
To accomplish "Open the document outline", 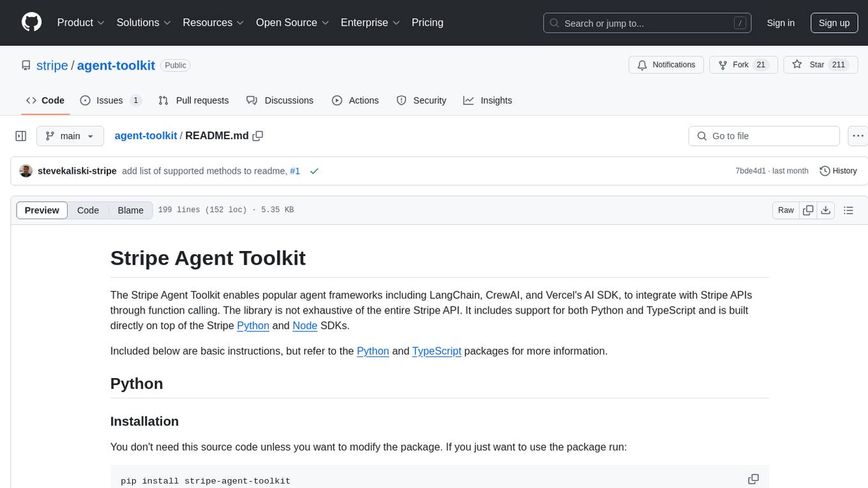I will point(849,210).
